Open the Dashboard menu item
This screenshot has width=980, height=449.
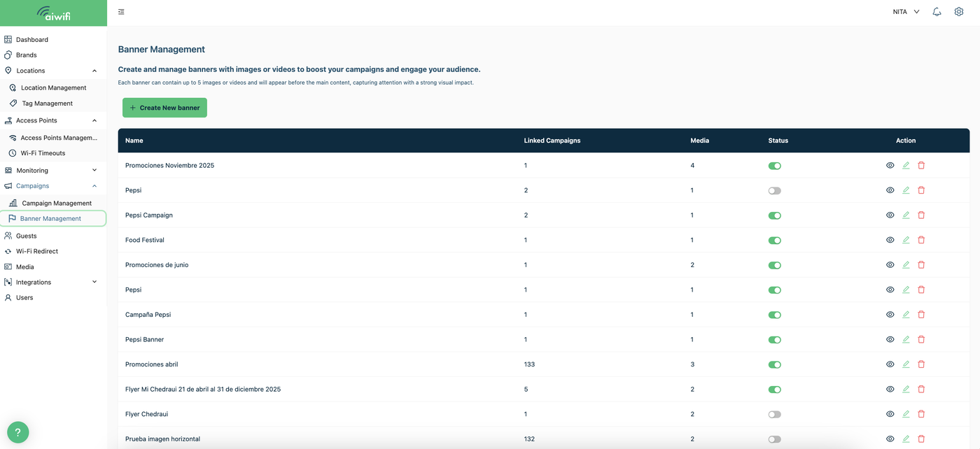tap(32, 40)
